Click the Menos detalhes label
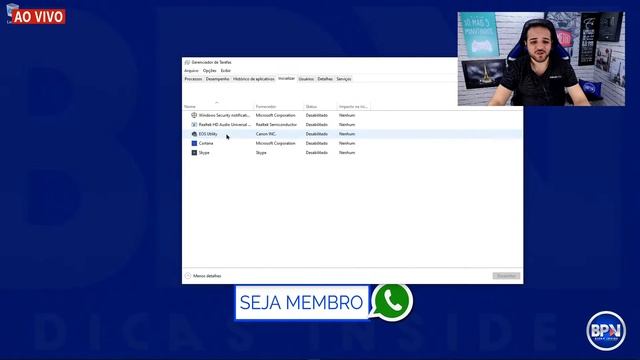This screenshot has width=640, height=360. [x=207, y=276]
